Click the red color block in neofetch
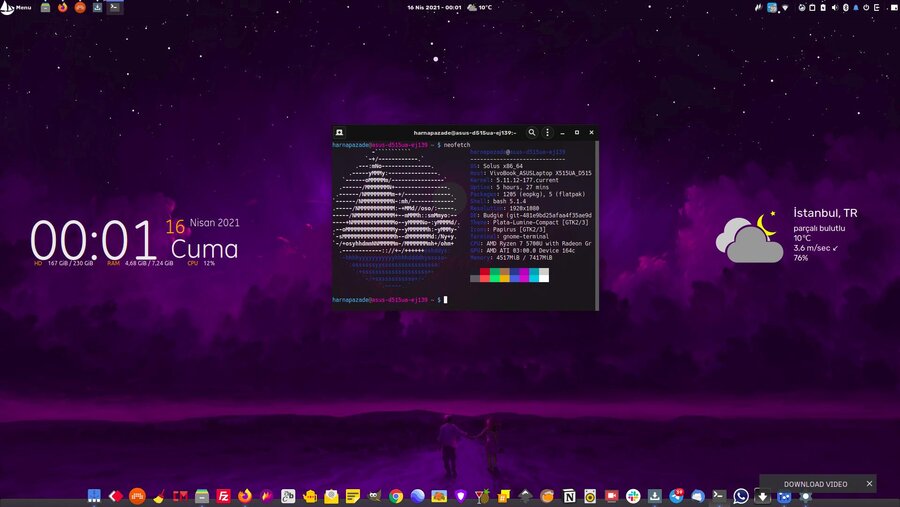Viewport: 900px width, 507px height. click(485, 275)
